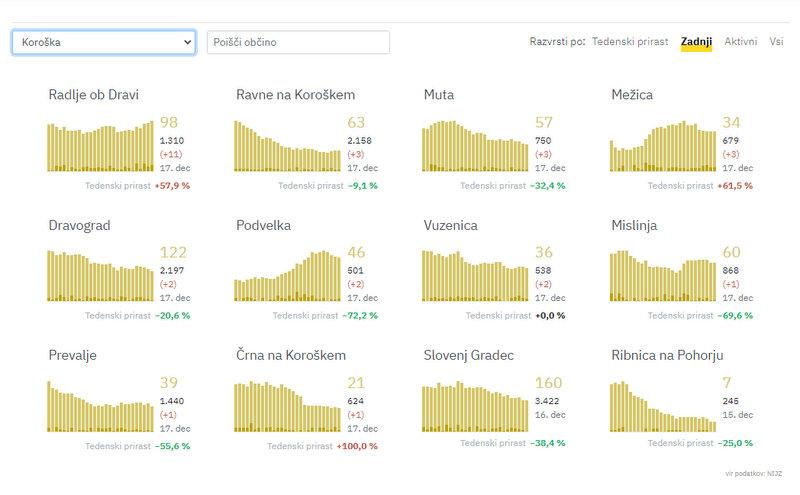Open the Podvelka municipality title
This screenshot has height=495, width=800.
[264, 226]
